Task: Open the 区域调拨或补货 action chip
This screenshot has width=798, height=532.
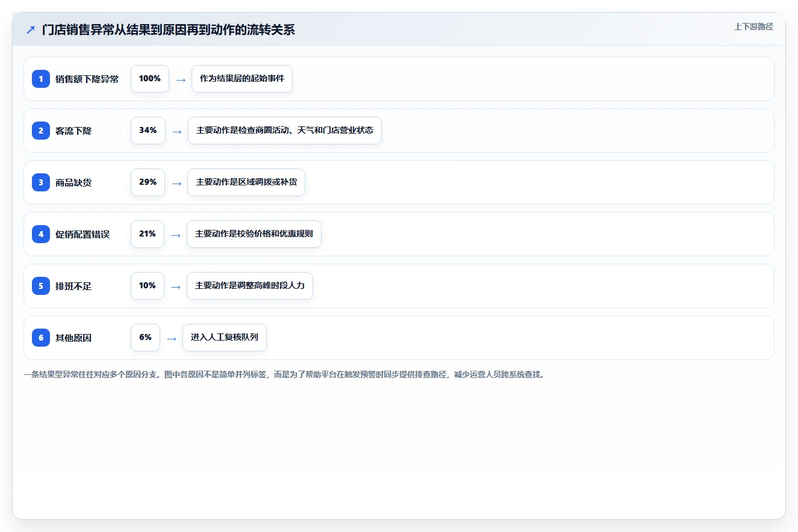Action: [x=246, y=182]
